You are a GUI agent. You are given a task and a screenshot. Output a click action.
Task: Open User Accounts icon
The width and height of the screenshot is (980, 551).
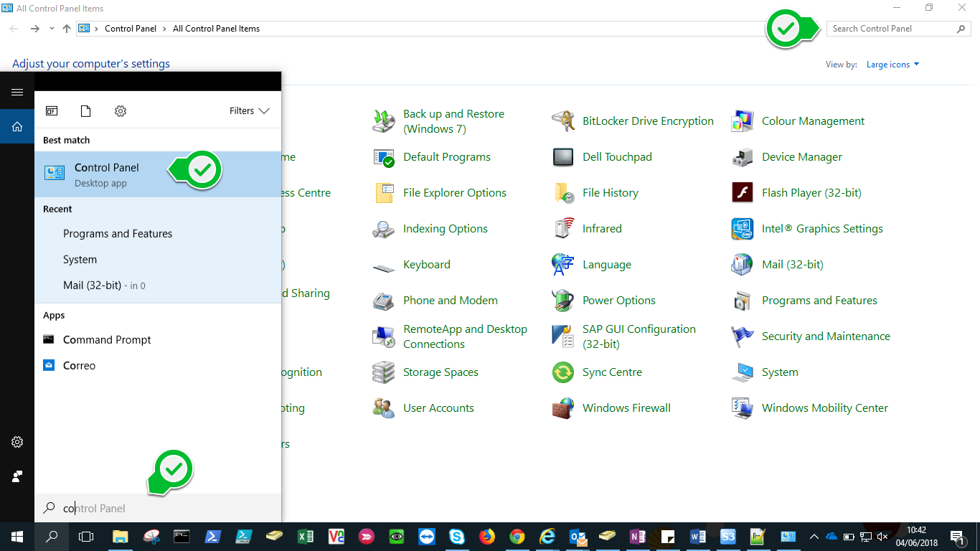click(384, 408)
